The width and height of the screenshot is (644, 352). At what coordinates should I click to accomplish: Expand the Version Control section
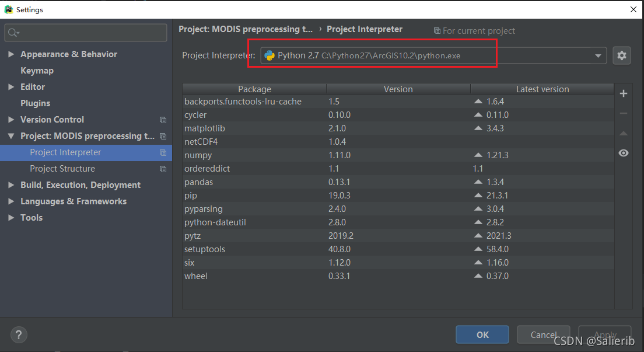(x=11, y=120)
